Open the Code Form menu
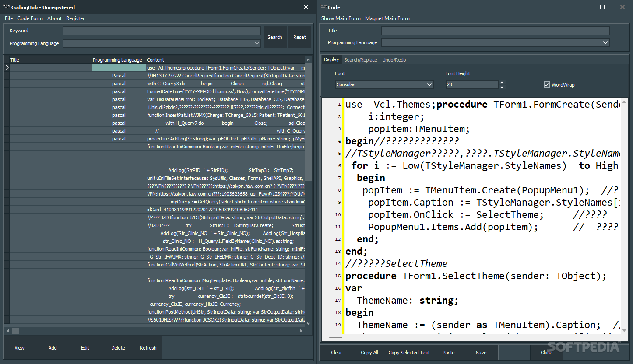Viewport: 633px width, 364px height. coord(30,18)
